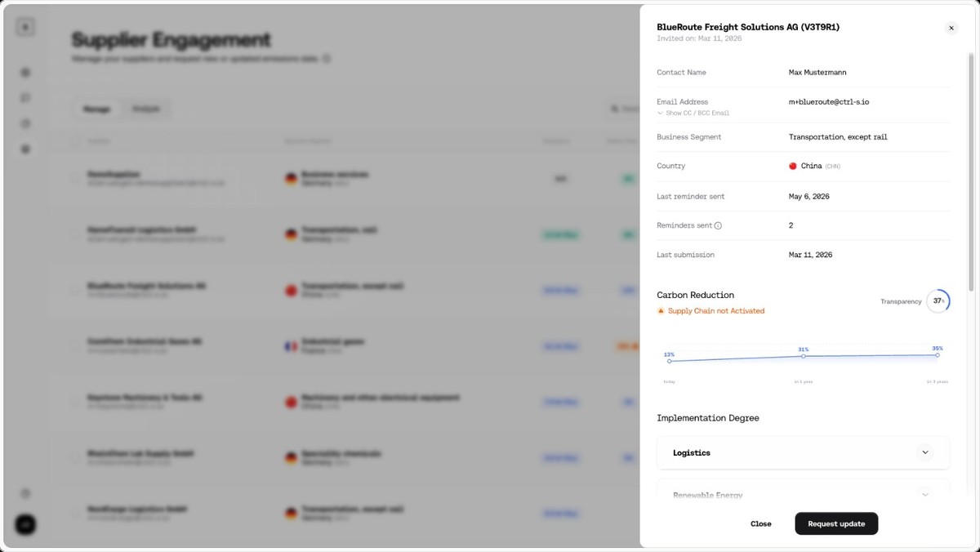The image size is (980, 552).
Task: Click the info icon beside Reminders sent
Action: coord(718,225)
